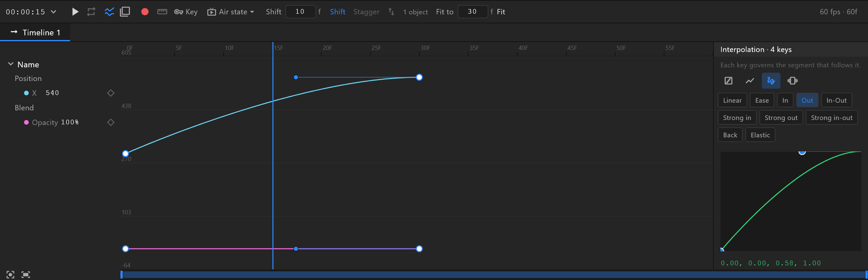Apply the Linear easing preset
The height and width of the screenshot is (280, 868).
coord(732,100)
